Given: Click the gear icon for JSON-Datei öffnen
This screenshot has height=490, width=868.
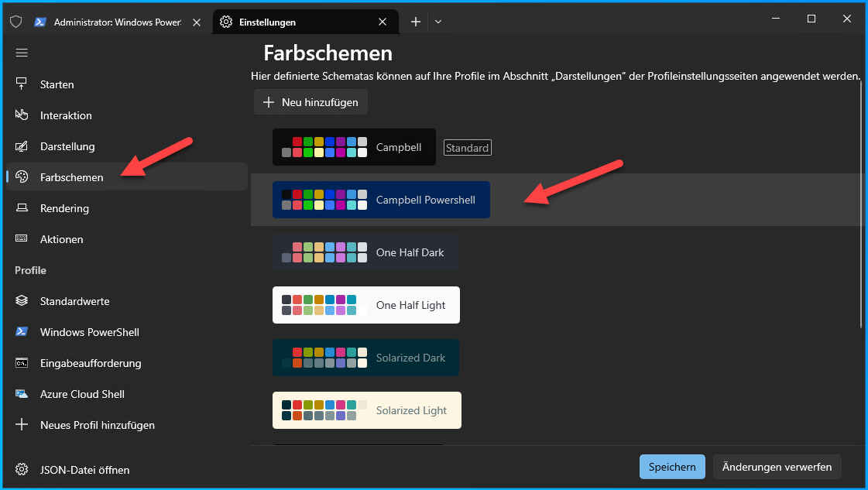Looking at the screenshot, I should coord(22,470).
